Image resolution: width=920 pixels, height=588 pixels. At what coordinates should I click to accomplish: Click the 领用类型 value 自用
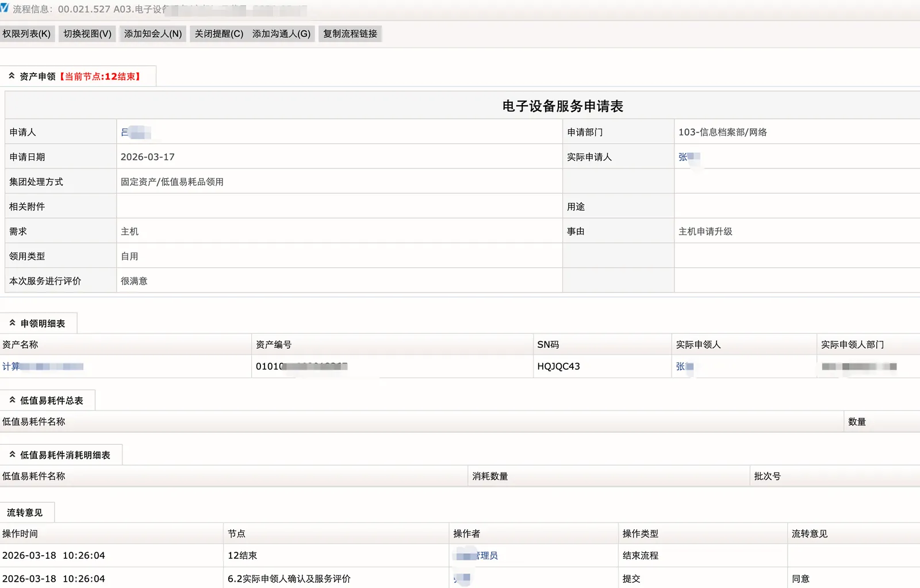(x=129, y=256)
